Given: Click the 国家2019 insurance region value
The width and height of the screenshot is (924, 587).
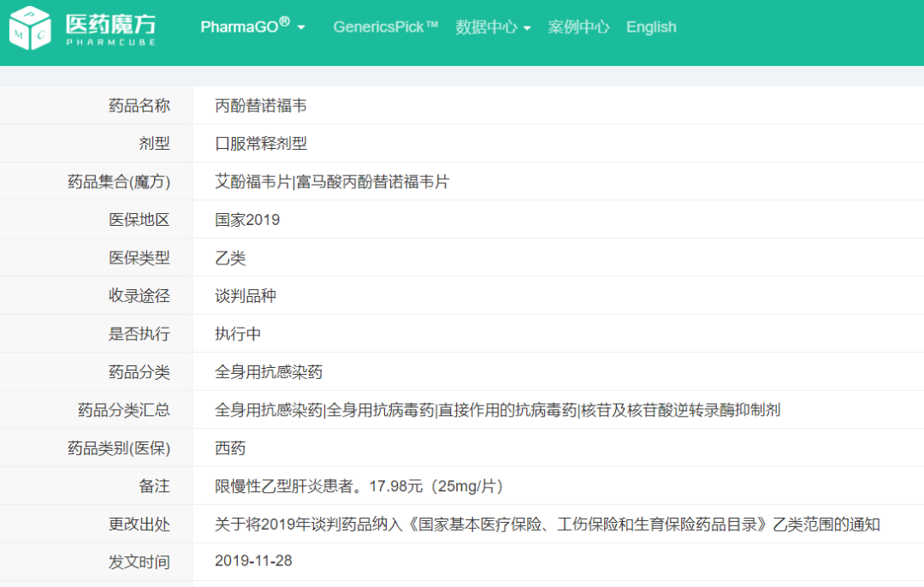Looking at the screenshot, I should click(247, 220).
